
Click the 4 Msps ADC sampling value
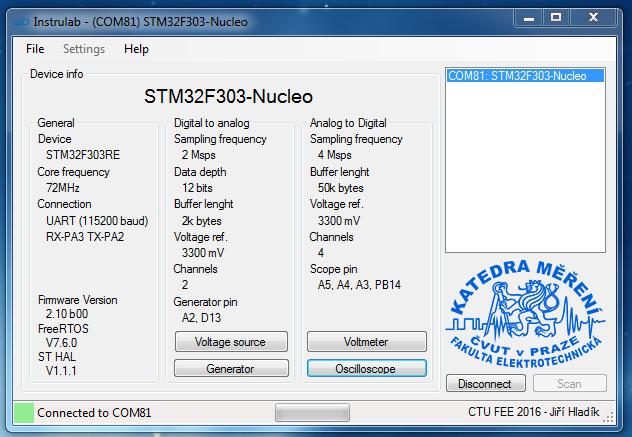[x=334, y=155]
